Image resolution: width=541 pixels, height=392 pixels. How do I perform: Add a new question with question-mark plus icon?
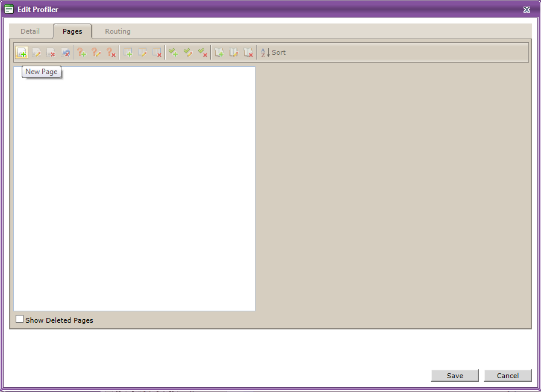coord(82,52)
